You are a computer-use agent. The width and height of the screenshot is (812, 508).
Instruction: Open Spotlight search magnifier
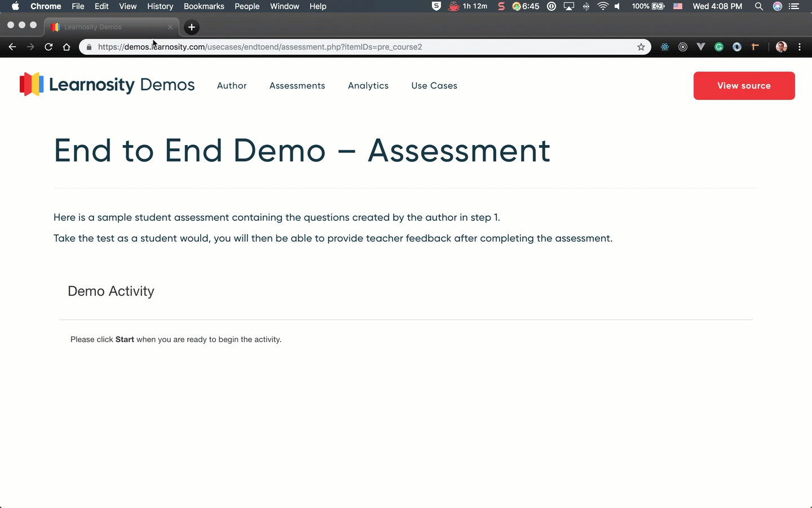759,6
